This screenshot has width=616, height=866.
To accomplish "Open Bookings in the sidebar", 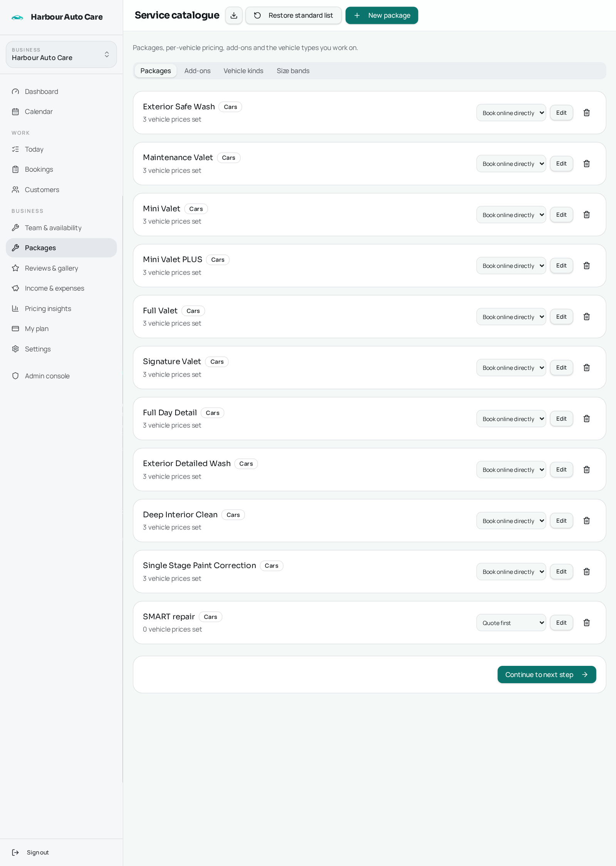I will point(61,169).
